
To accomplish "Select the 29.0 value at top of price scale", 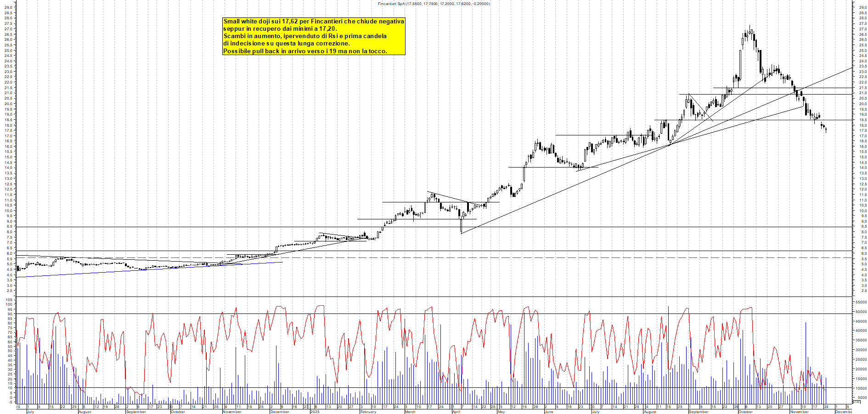I will (863, 7).
